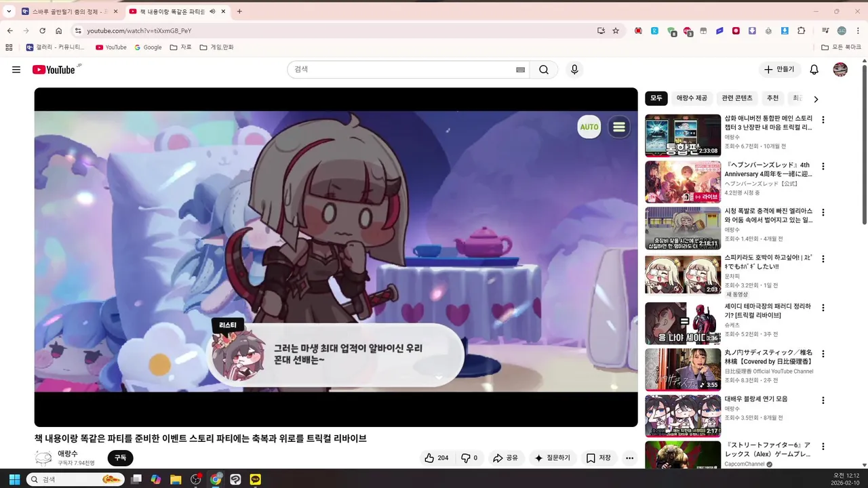Expand more filter chips with right arrow
Viewport: 868px width, 488px height.
tap(816, 99)
